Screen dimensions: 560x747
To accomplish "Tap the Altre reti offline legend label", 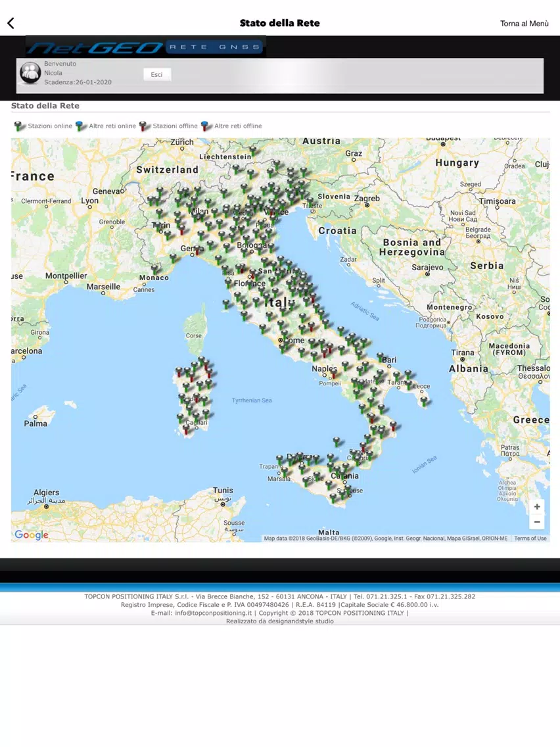I will [238, 126].
